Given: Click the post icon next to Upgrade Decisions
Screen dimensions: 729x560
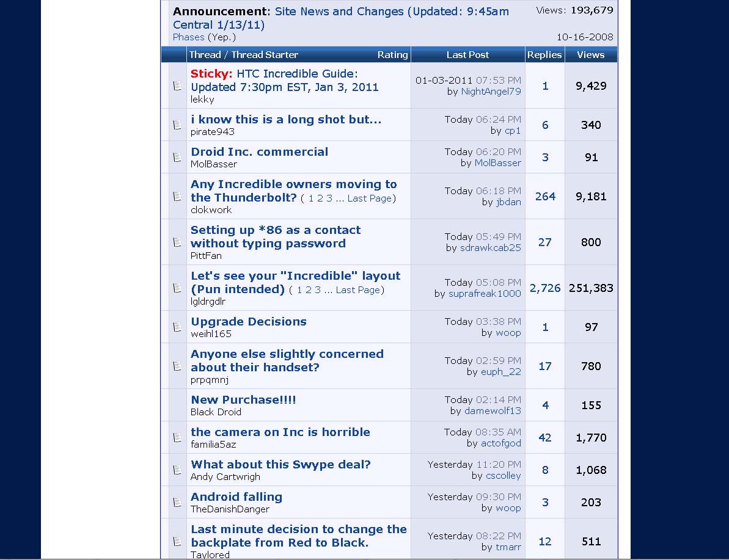Looking at the screenshot, I should 177,327.
